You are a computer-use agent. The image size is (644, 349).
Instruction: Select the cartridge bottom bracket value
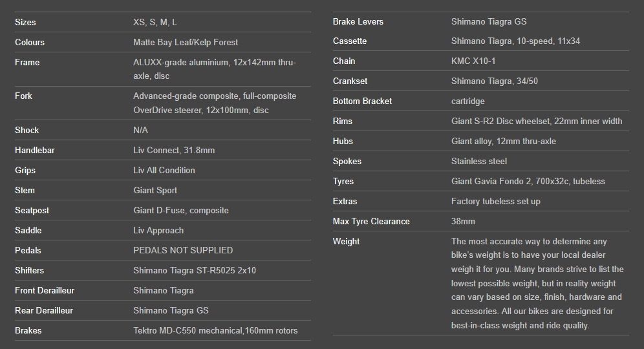468,101
